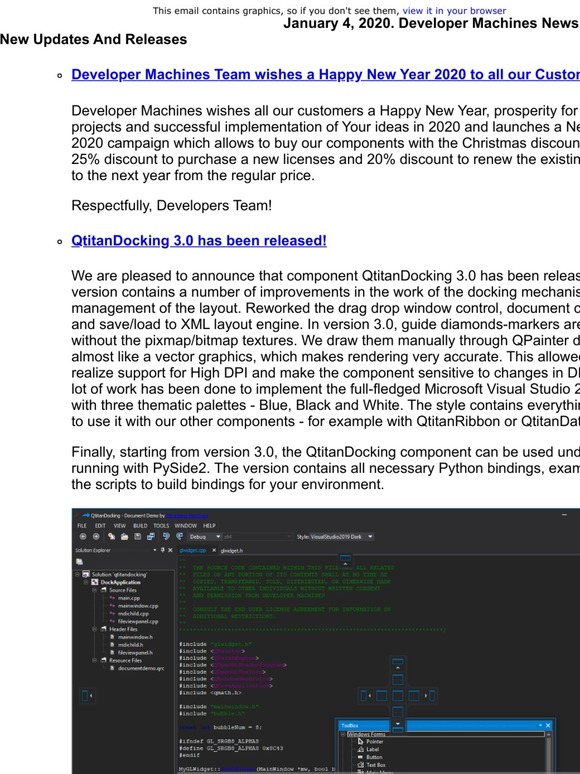Click the outer topmost docking guide marker

[398, 663]
